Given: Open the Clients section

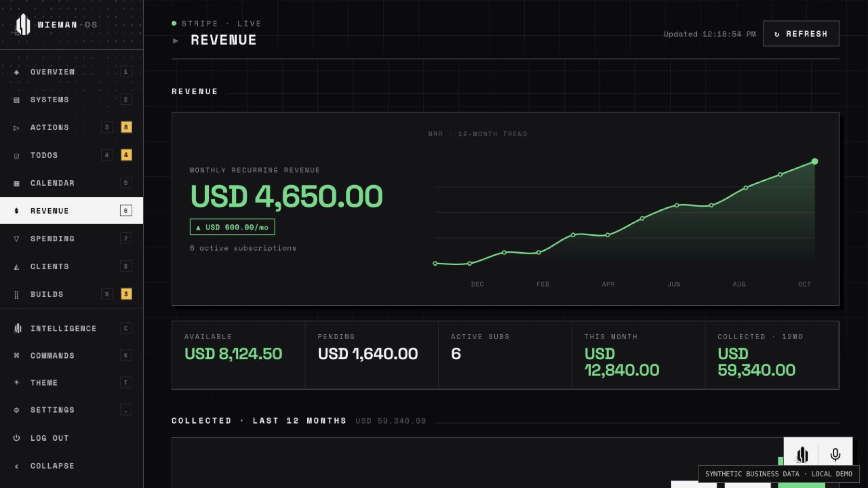Looking at the screenshot, I should click(x=71, y=267).
